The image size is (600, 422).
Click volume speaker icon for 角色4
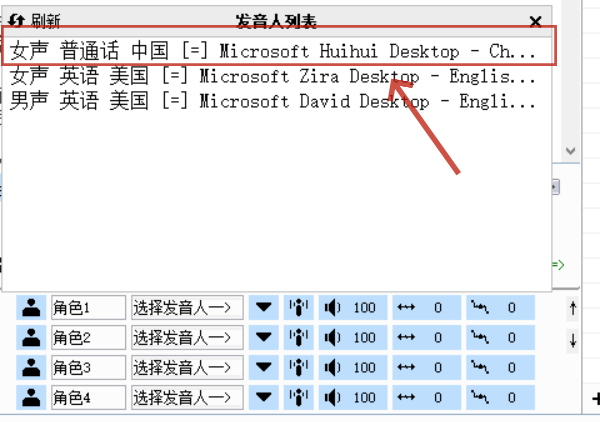pos(333,397)
